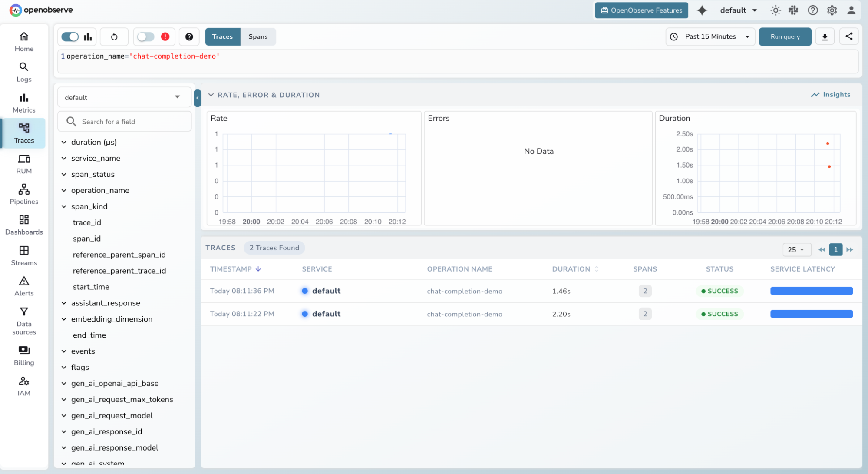Enable the errors only toggle

point(146,36)
